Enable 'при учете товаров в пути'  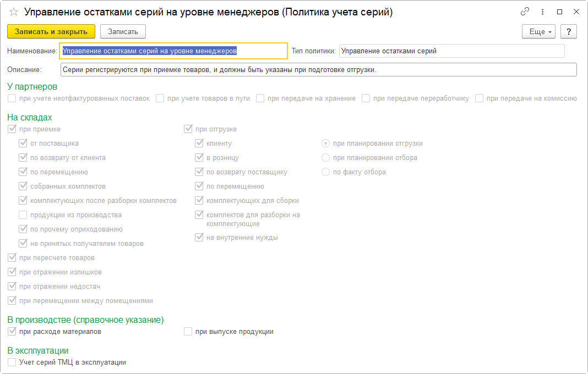point(160,98)
